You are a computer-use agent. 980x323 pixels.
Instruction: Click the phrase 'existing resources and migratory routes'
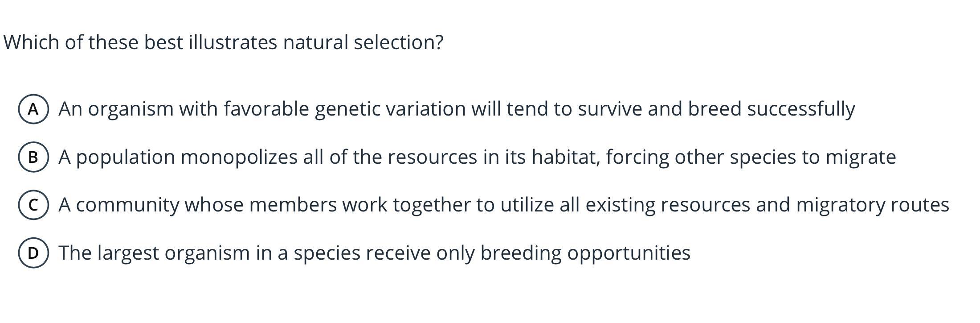767,205
